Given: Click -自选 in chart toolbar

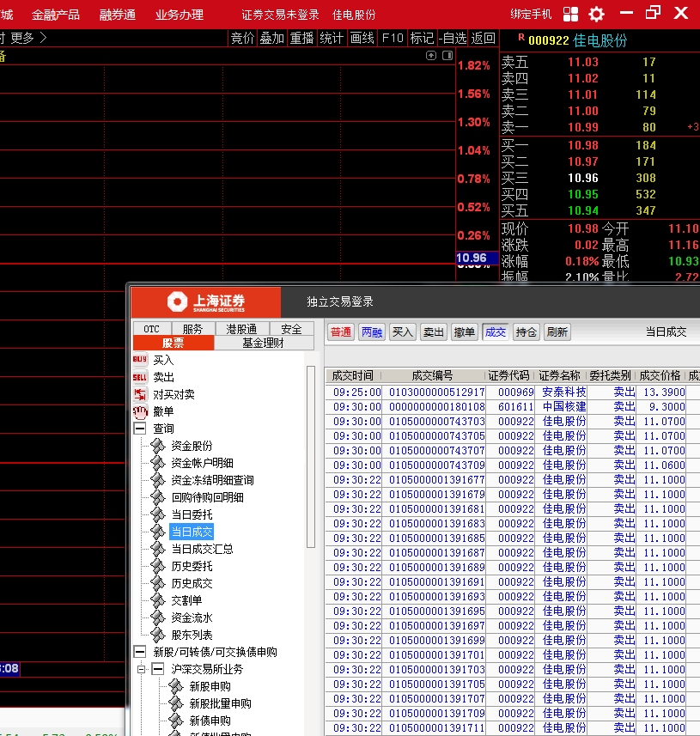Looking at the screenshot, I should click(453, 38).
